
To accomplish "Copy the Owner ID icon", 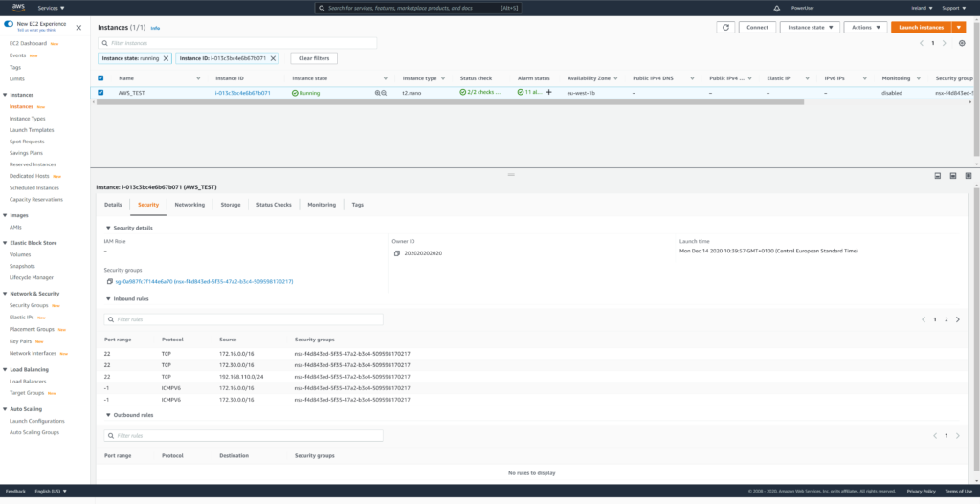I will [x=397, y=253].
